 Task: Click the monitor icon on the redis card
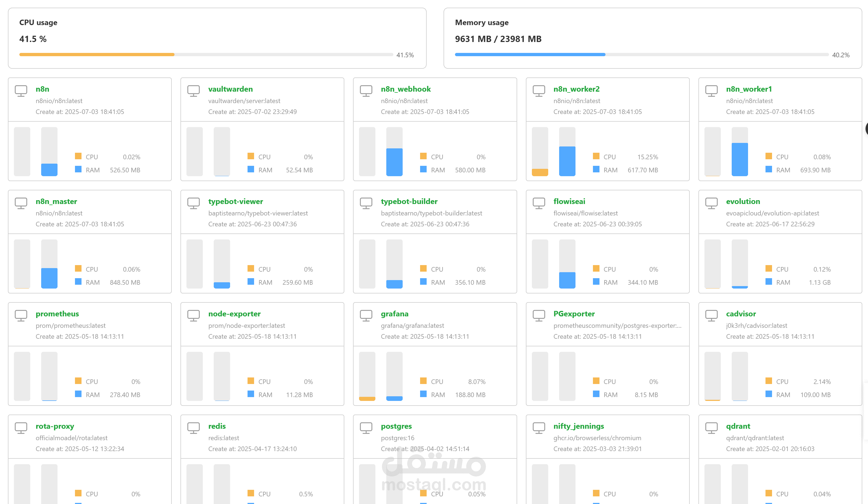(x=194, y=428)
